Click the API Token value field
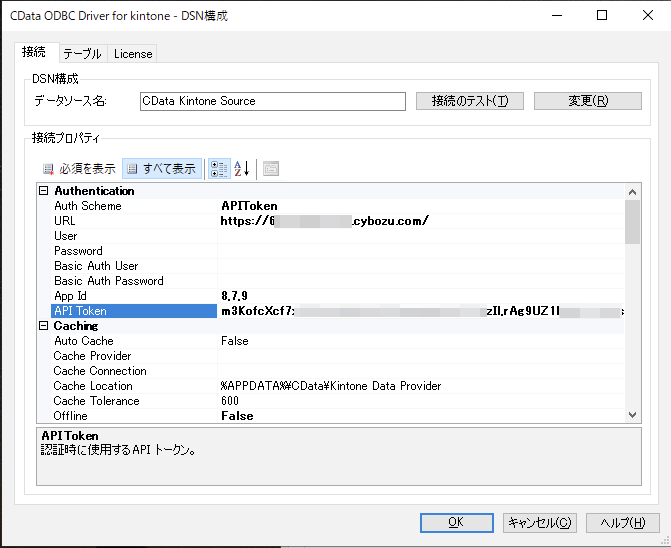The width and height of the screenshot is (671, 548). point(421,311)
